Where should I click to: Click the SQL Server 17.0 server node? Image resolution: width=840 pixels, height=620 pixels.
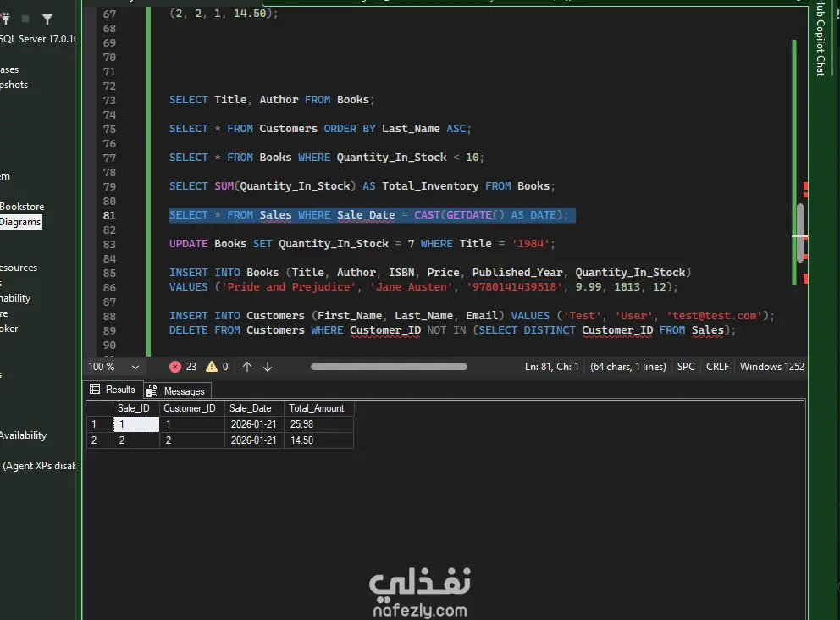pyautogui.click(x=37, y=39)
